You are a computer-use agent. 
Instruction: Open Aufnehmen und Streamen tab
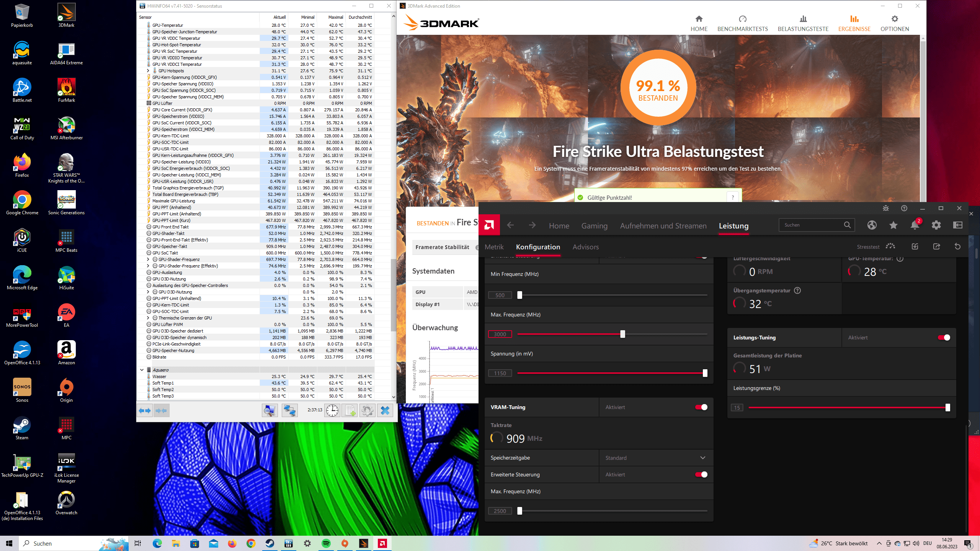[x=663, y=226]
